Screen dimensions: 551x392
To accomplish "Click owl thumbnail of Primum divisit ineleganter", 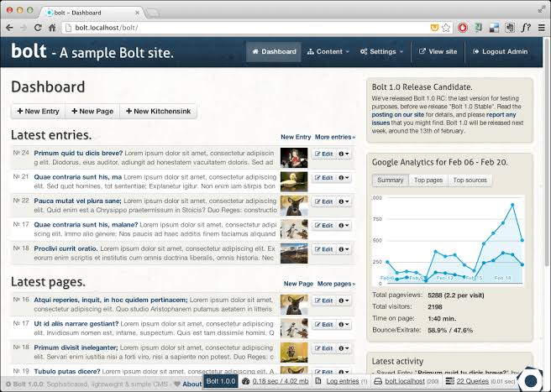I will coord(294,353).
